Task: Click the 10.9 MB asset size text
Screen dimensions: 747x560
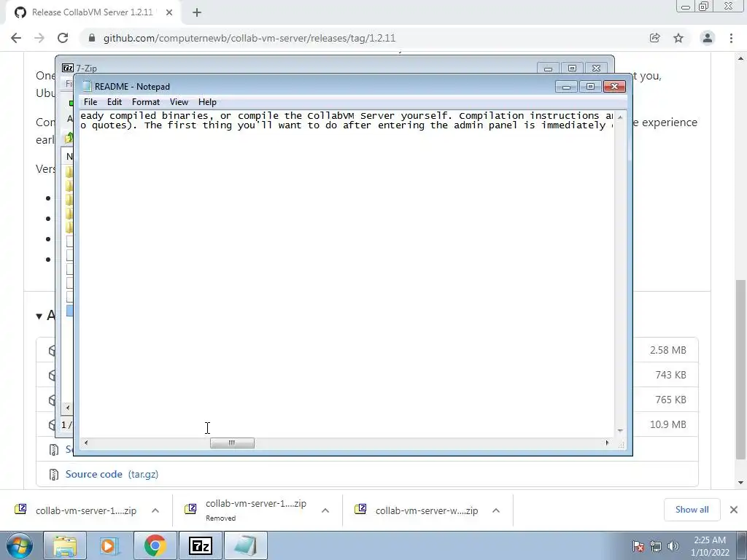Action: click(668, 424)
